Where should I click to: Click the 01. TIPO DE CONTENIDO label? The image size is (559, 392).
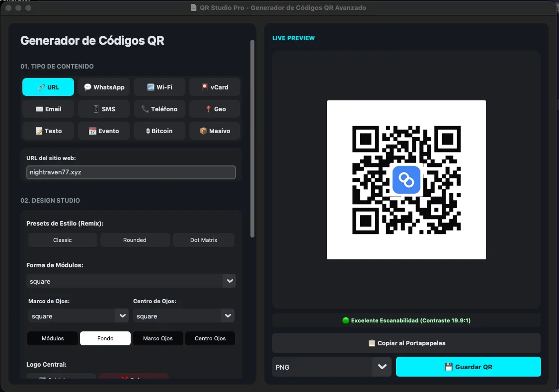[x=57, y=66]
